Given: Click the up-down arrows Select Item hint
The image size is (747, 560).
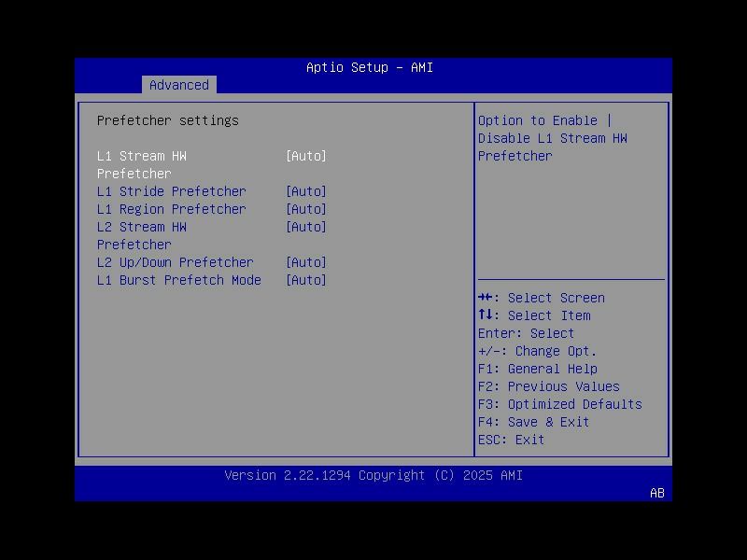Looking at the screenshot, I should click(x=534, y=315).
